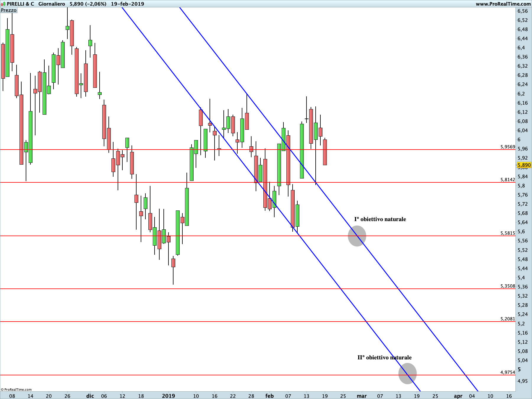Image resolution: width=532 pixels, height=399 pixels.
Task: Click the 4,9754 horizontal level label
Action: 508,372
